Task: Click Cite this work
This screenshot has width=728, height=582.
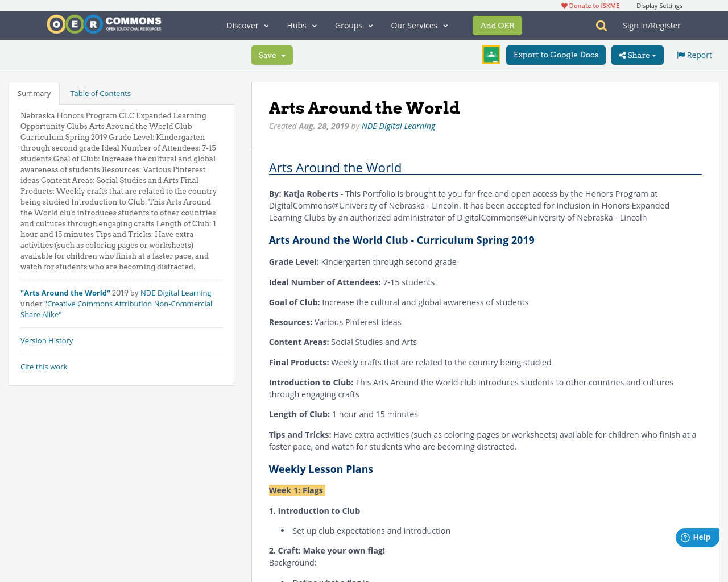Action: click(x=44, y=367)
